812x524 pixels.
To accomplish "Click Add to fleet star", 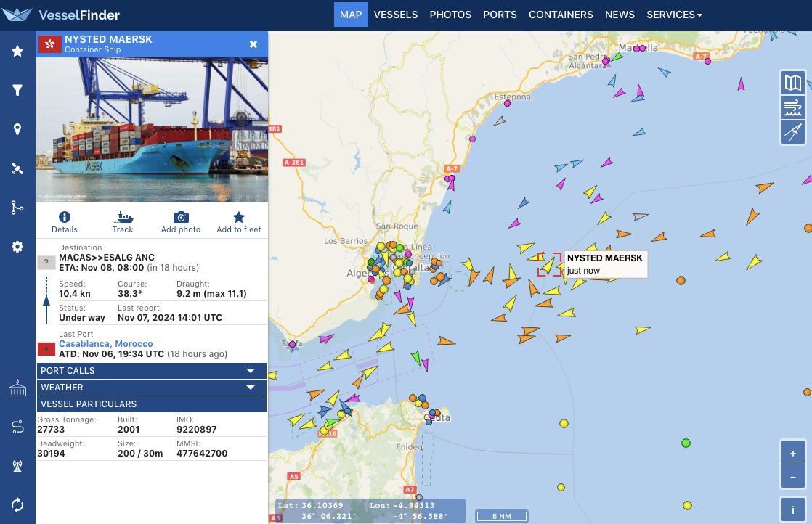I will pos(239,222).
